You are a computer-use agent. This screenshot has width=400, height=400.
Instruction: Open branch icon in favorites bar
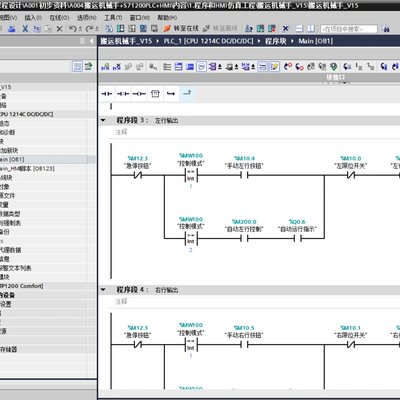171,94
